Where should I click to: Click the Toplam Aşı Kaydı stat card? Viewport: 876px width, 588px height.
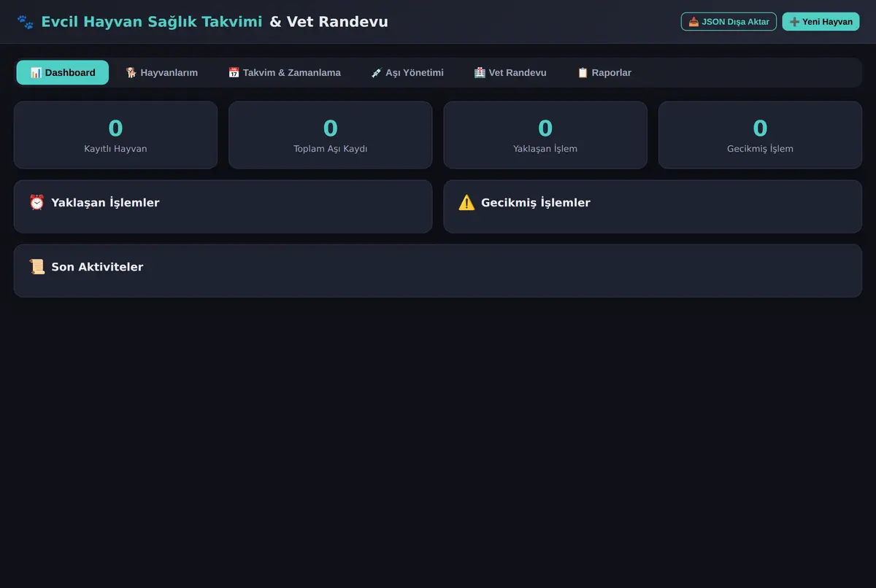point(330,135)
